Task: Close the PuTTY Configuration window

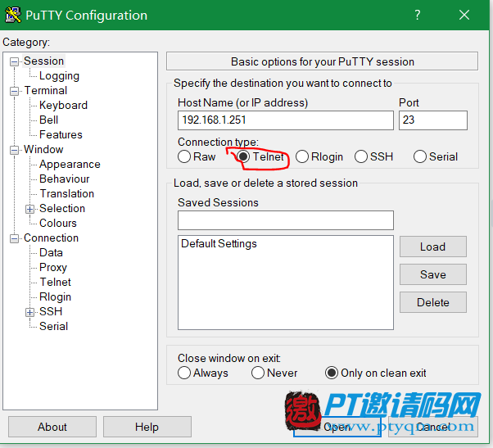Action: 464,15
